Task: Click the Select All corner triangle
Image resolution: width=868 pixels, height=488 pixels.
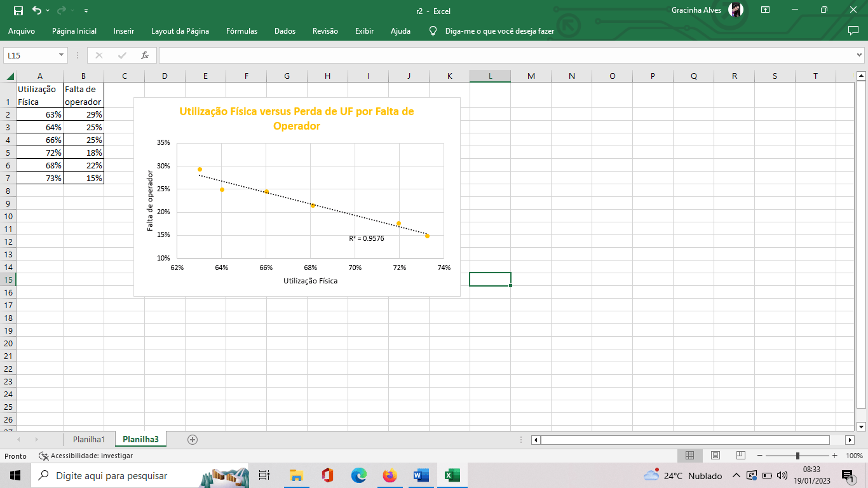Action: [x=10, y=76]
